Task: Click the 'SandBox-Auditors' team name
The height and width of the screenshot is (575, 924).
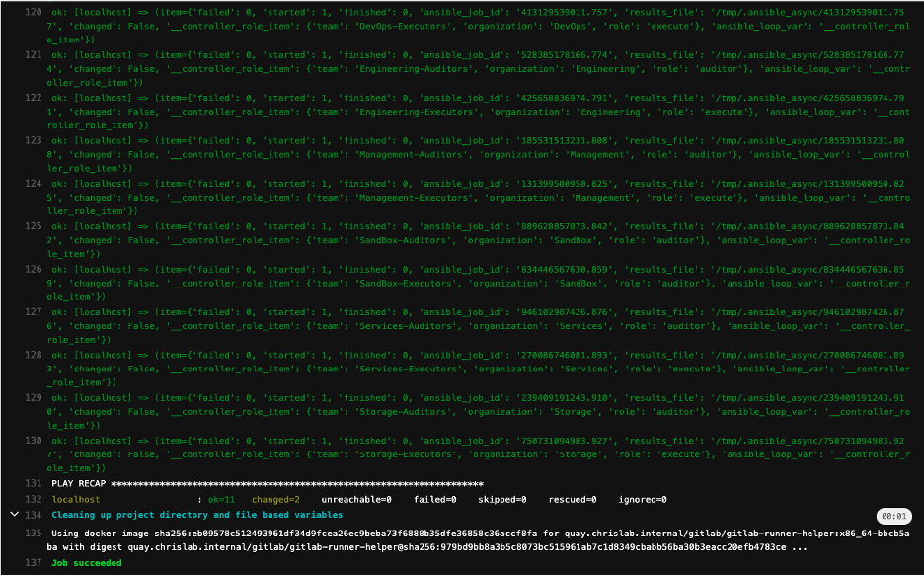Action: pyautogui.click(x=403, y=240)
